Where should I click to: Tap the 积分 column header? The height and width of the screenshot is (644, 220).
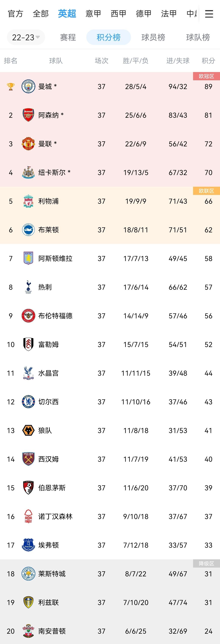(208, 61)
